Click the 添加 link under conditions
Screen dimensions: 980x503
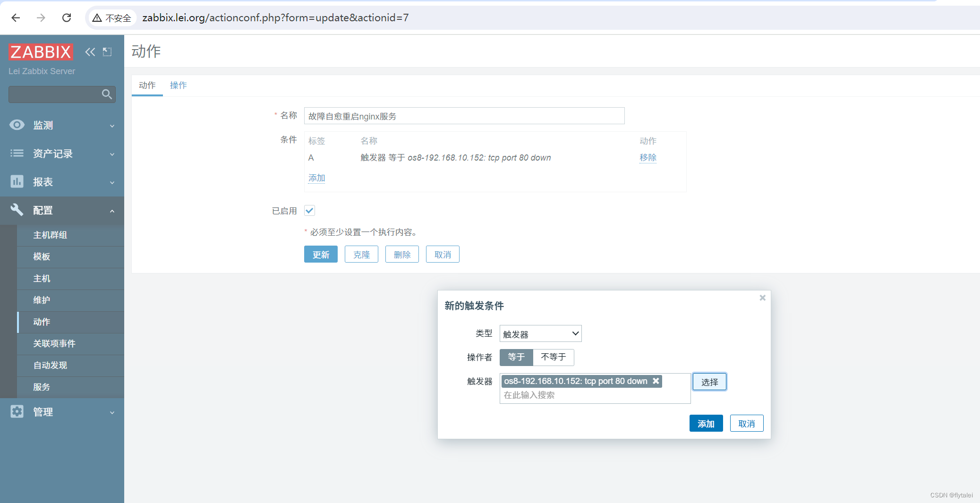(x=316, y=178)
